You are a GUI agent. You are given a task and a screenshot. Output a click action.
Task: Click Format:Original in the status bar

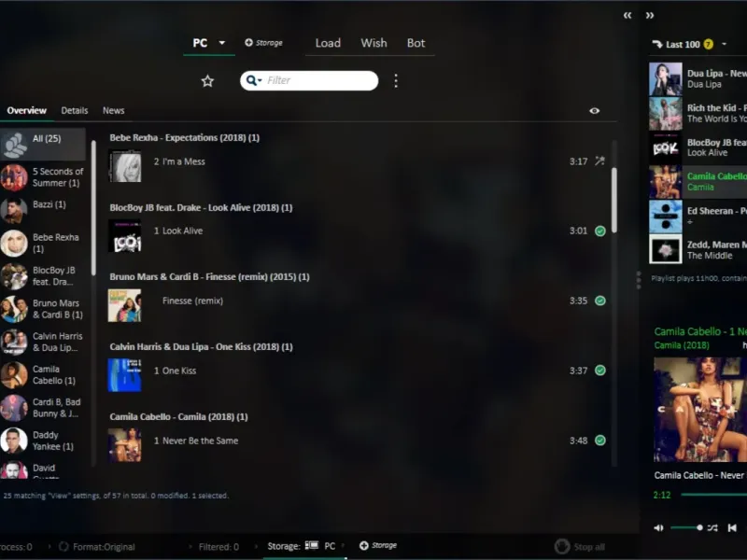click(97, 547)
